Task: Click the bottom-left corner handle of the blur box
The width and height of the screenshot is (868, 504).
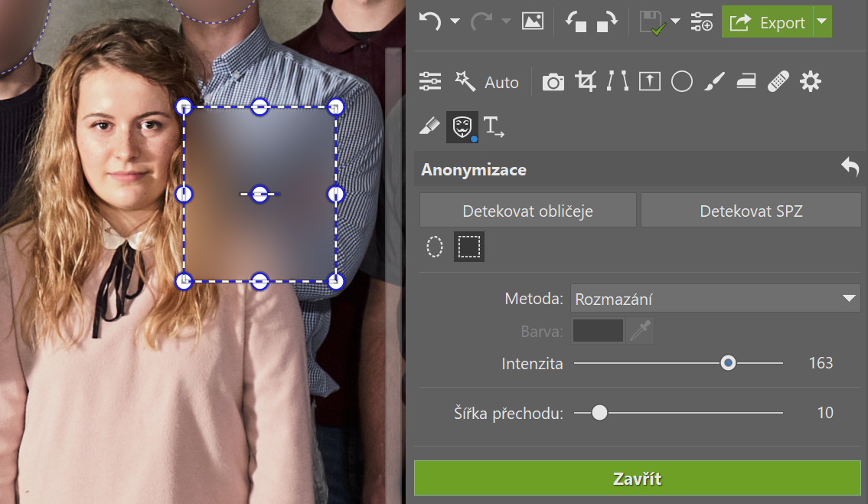Action: tap(184, 281)
